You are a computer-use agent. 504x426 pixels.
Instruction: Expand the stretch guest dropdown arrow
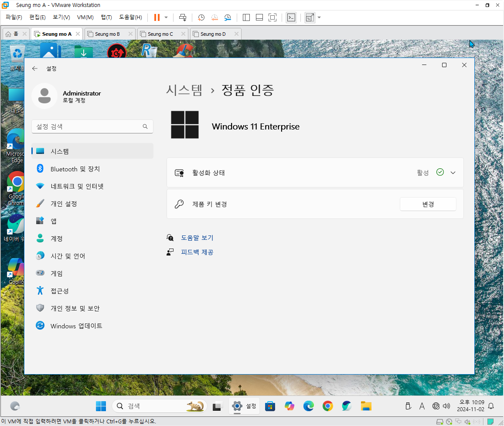(x=319, y=17)
